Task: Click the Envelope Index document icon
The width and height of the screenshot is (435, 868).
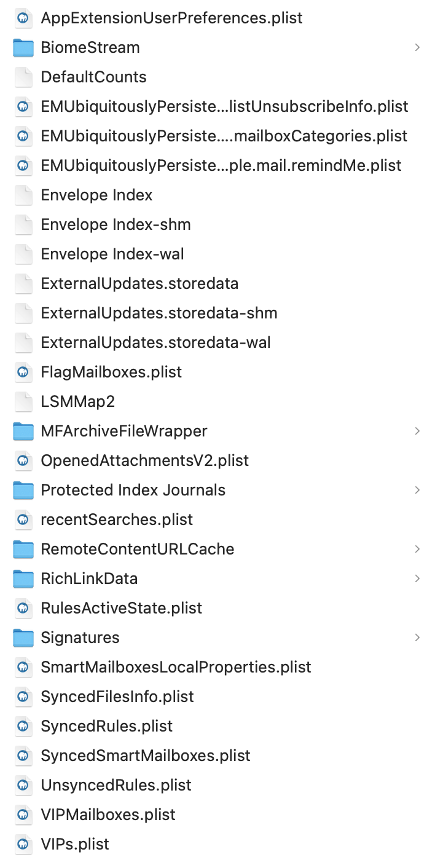Action: (x=23, y=195)
